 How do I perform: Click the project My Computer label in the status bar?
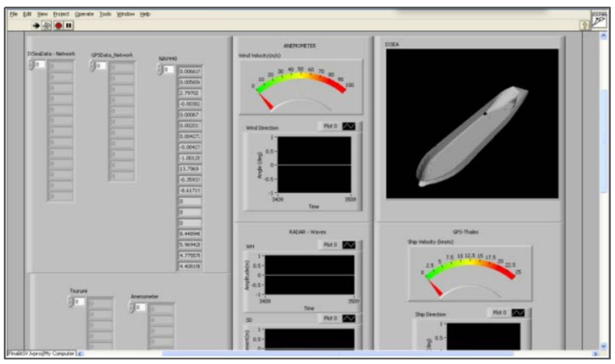(x=41, y=354)
